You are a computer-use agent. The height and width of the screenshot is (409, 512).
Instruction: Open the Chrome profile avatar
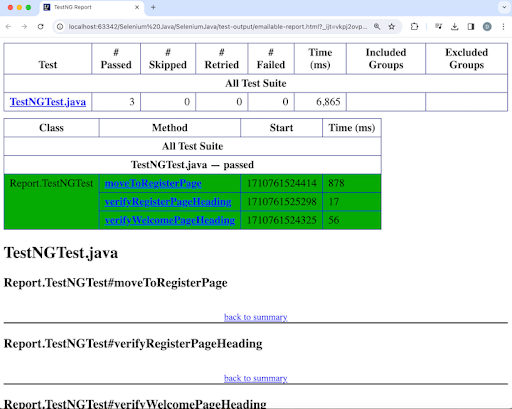(487, 27)
